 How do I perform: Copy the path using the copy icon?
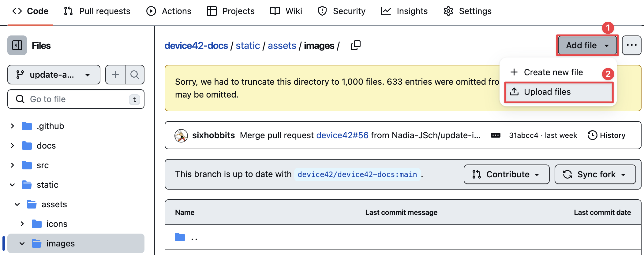(355, 46)
